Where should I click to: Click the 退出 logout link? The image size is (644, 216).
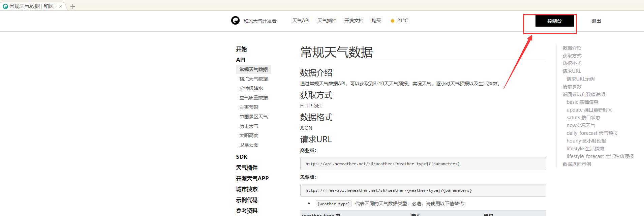tap(596, 21)
